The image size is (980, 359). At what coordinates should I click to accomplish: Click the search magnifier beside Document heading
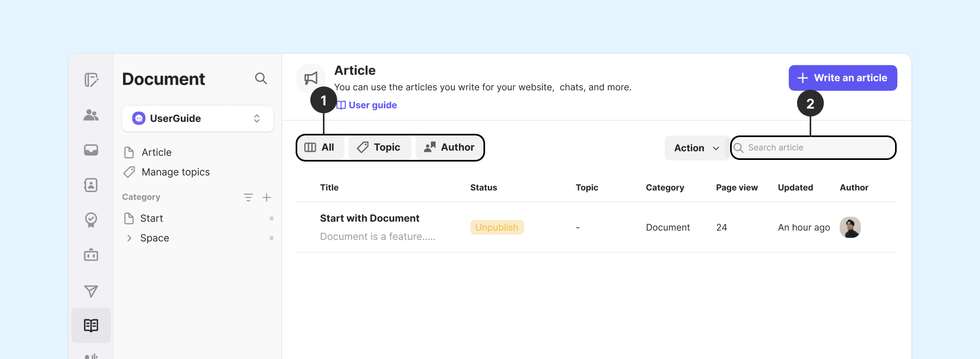(261, 78)
